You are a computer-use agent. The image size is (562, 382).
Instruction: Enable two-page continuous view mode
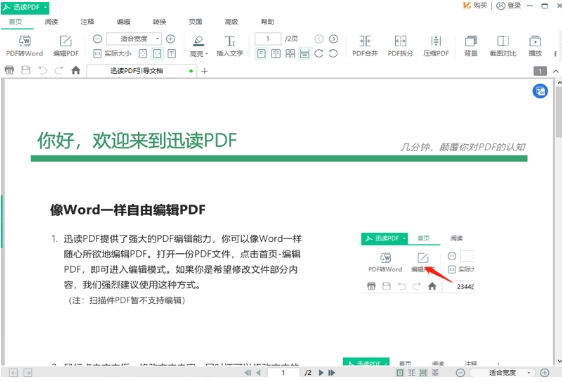pyautogui.click(x=290, y=54)
